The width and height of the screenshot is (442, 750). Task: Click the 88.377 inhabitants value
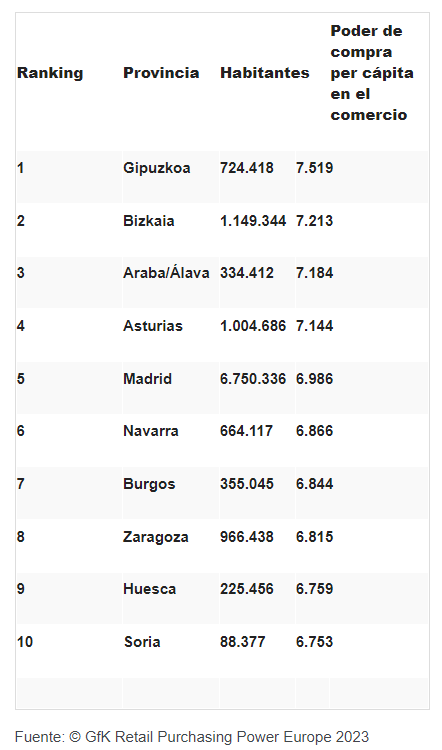(x=243, y=642)
